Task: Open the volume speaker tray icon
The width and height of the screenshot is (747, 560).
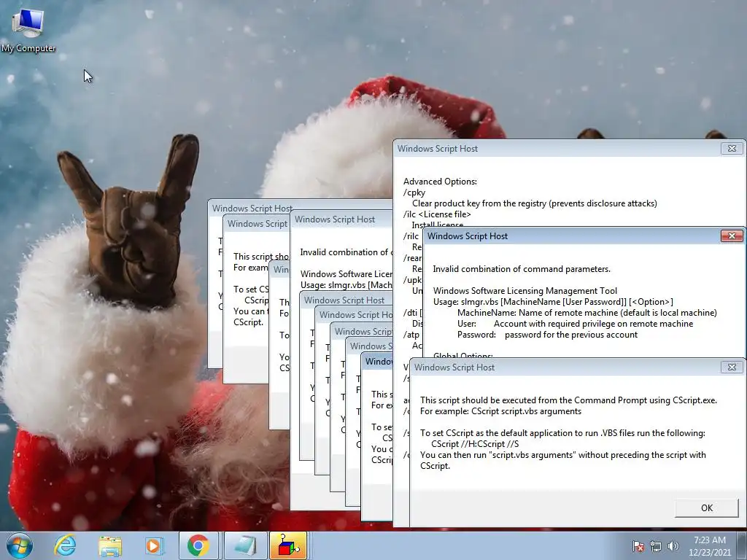Action: pos(673,546)
